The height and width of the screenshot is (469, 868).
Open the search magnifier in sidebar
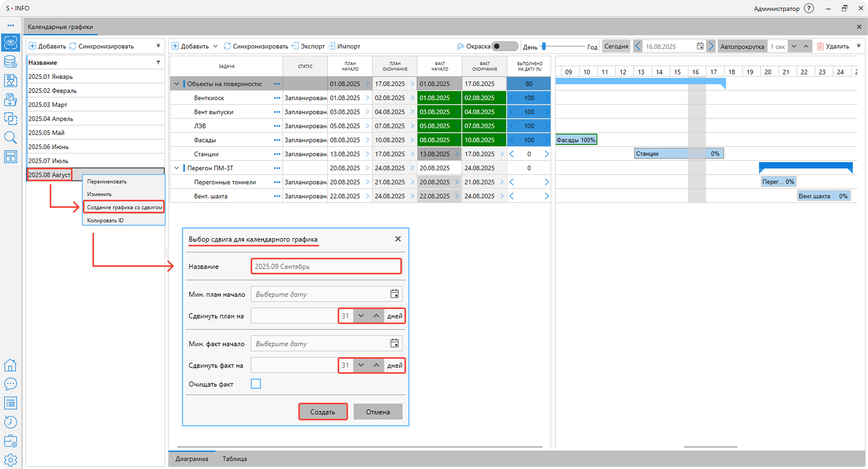pos(10,137)
